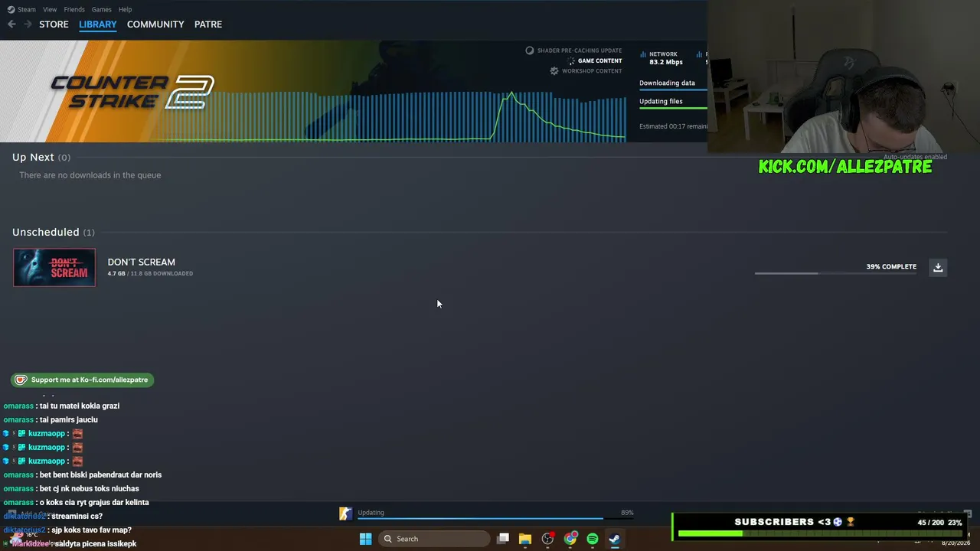Image resolution: width=980 pixels, height=551 pixels.
Task: Click the Windows taskbar Search box
Action: point(434,539)
